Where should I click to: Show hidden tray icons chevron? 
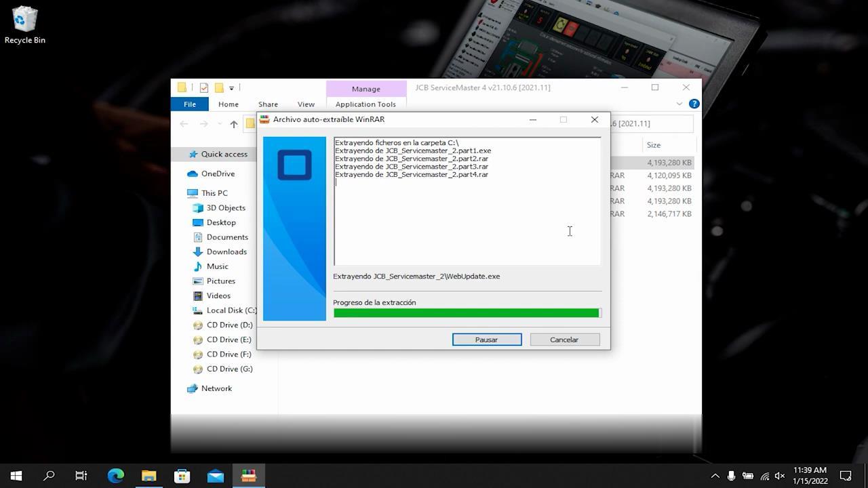715,476
